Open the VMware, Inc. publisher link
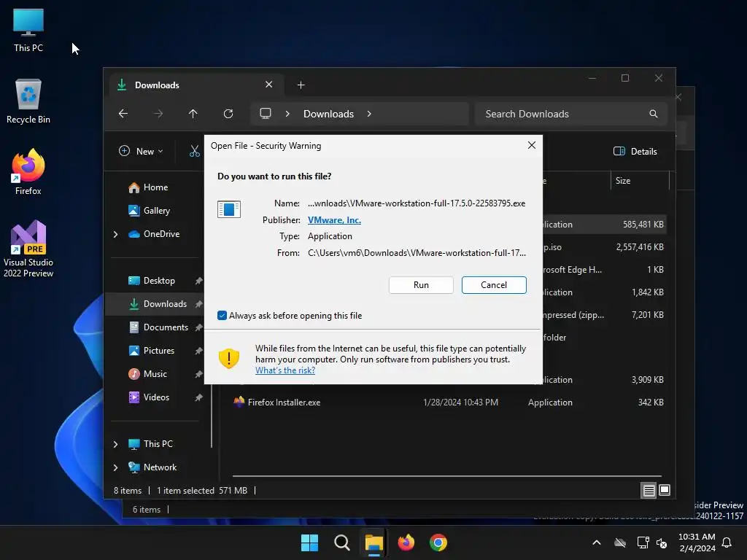The width and height of the screenshot is (747, 560). tap(334, 220)
